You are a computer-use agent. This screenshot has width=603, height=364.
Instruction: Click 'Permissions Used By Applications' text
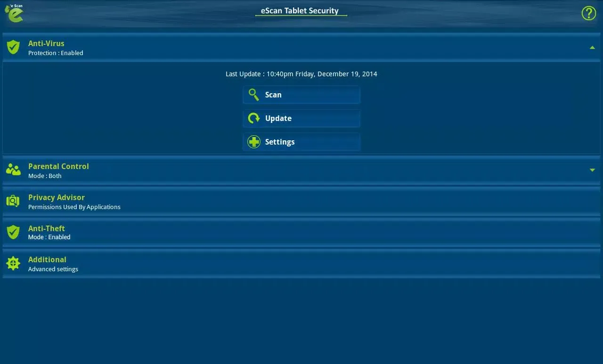click(74, 207)
